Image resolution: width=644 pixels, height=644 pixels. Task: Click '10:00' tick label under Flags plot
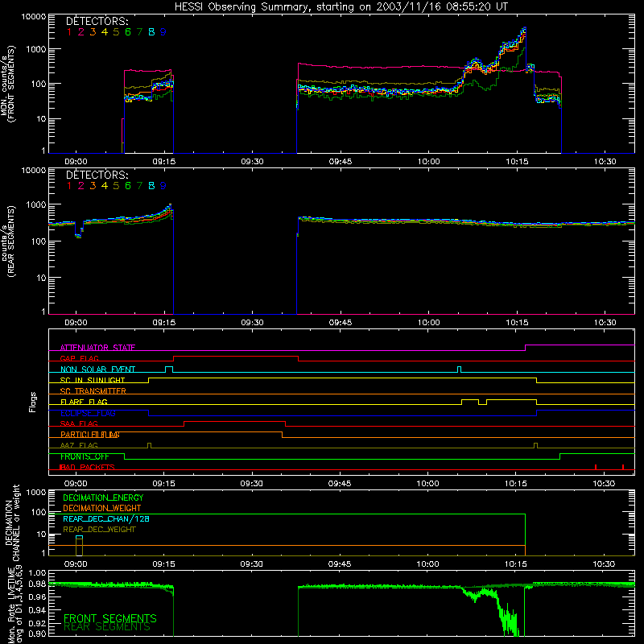pyautogui.click(x=427, y=484)
